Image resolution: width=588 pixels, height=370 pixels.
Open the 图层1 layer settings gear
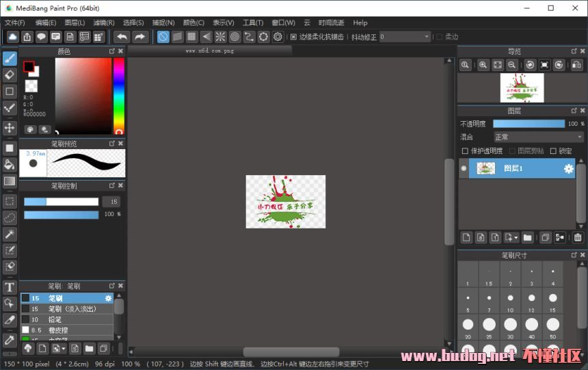click(568, 169)
